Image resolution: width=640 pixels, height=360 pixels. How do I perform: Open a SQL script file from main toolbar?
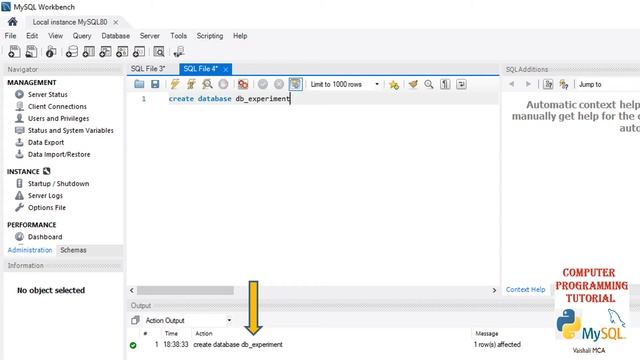pos(31,51)
